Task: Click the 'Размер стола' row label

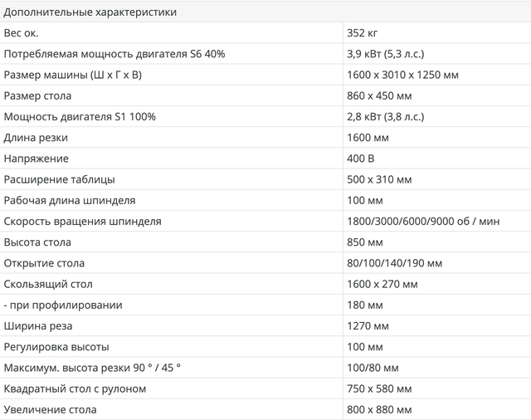Action: [38, 95]
